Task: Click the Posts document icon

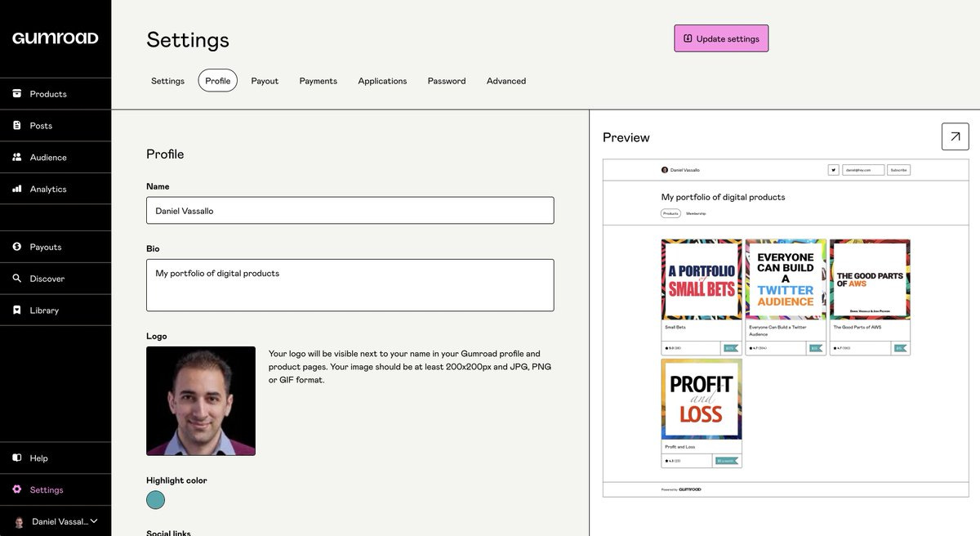Action: pyautogui.click(x=17, y=125)
